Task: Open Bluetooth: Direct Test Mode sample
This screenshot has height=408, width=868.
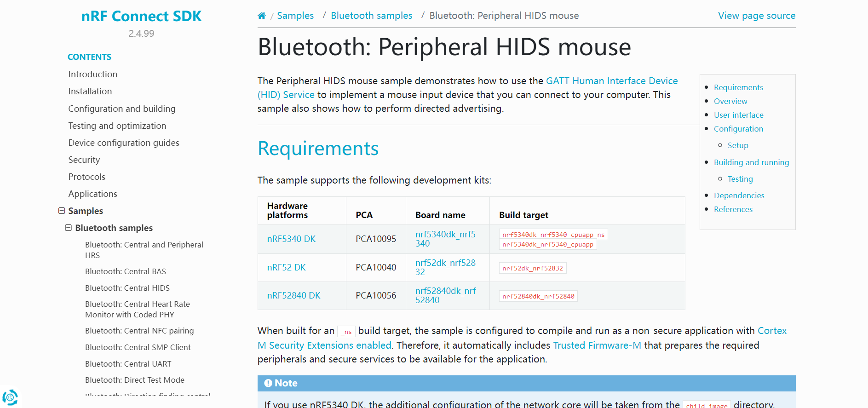Action: (135, 380)
